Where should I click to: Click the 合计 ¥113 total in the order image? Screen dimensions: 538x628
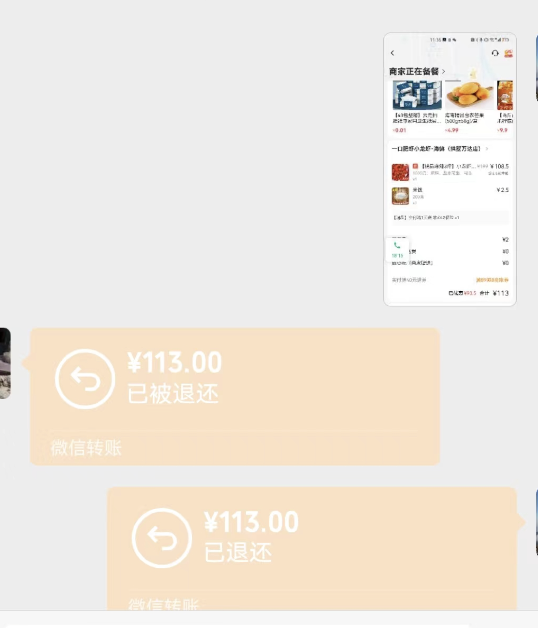494,293
